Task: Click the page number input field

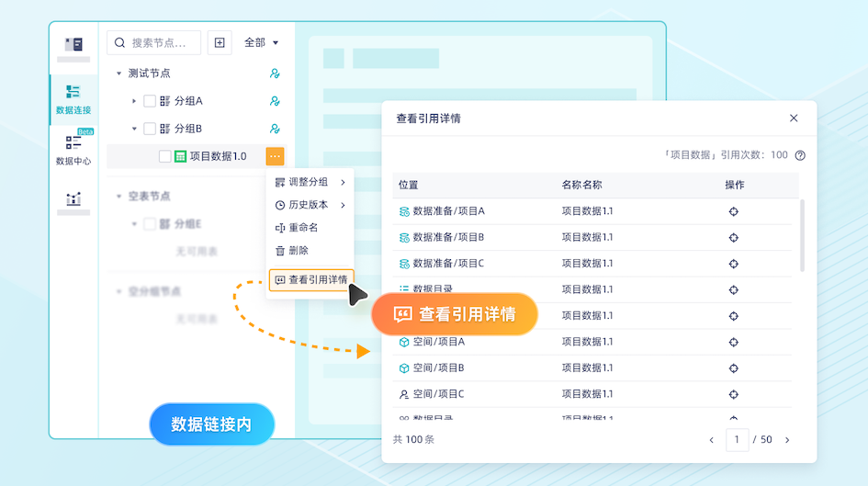Action: click(737, 439)
